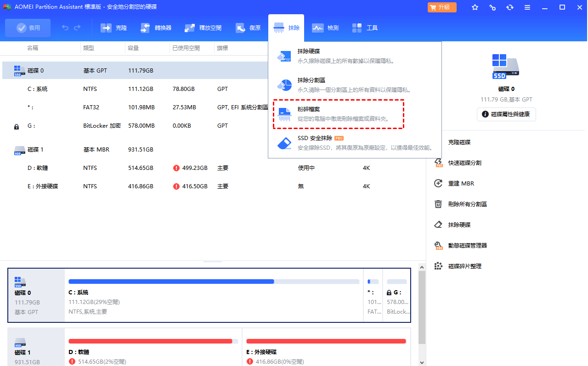The width and height of the screenshot is (588, 366).
Task: Click the redo arrow icon
Action: 77,28
